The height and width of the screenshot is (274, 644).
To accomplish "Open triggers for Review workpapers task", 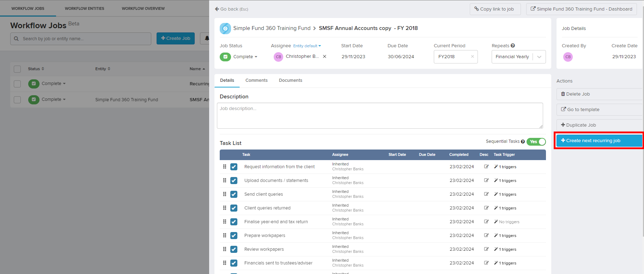I will pos(505,249).
